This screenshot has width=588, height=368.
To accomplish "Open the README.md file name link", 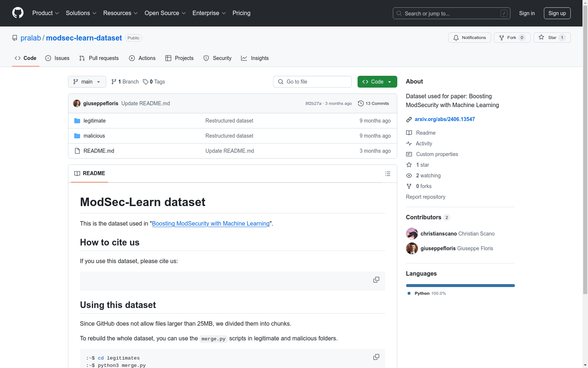I will [x=99, y=151].
